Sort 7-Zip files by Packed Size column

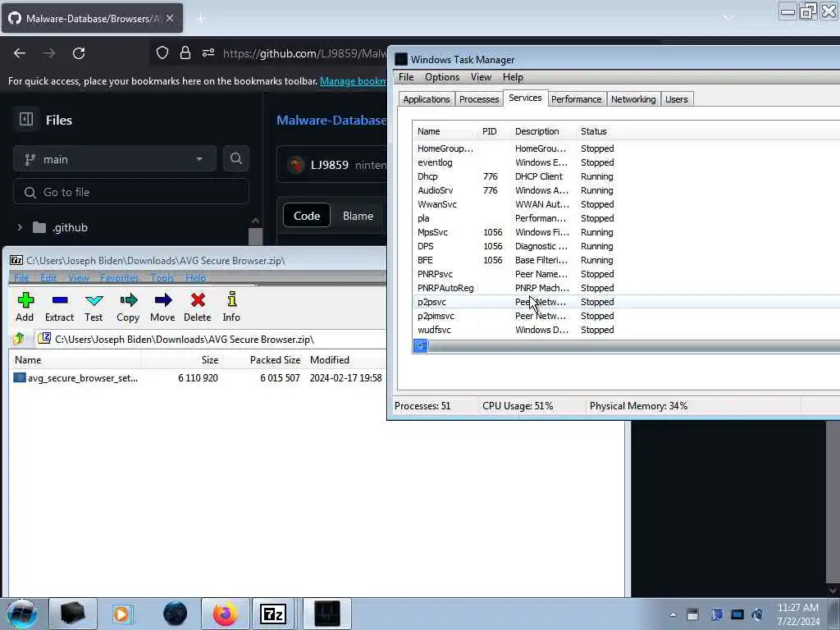[263, 360]
